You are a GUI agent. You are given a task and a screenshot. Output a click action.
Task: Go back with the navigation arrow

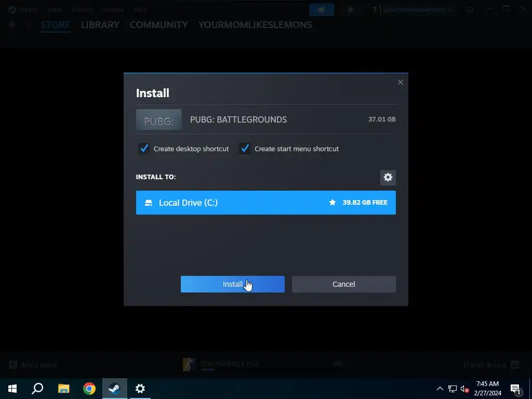pos(13,25)
